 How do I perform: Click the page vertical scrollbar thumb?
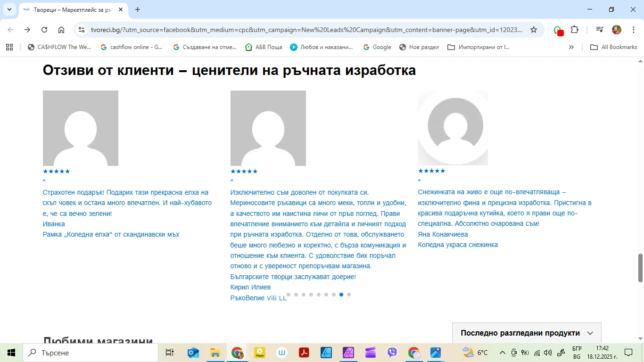coord(640,268)
